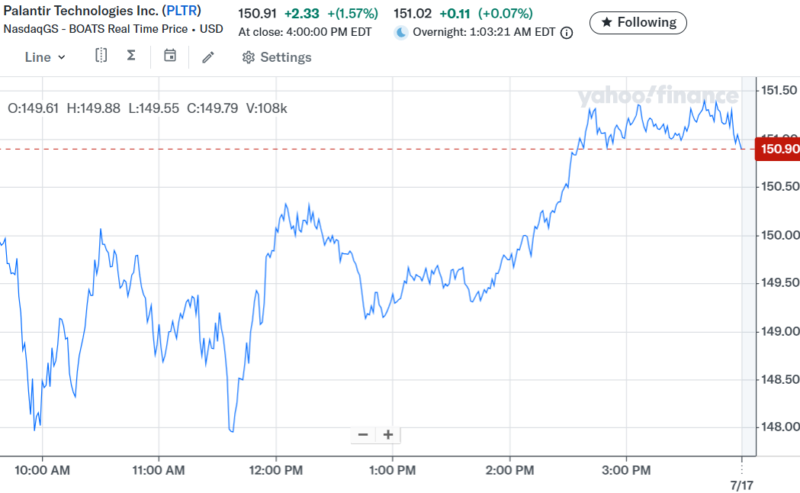
Task: Open the indicators sigma icon
Action: pyautogui.click(x=131, y=57)
